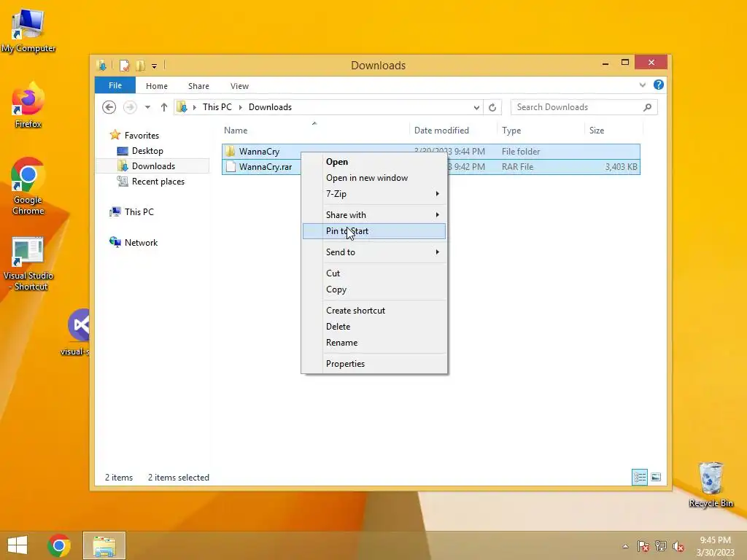Click This PC in address breadcrumb
This screenshot has height=560, width=747.
coord(217,107)
